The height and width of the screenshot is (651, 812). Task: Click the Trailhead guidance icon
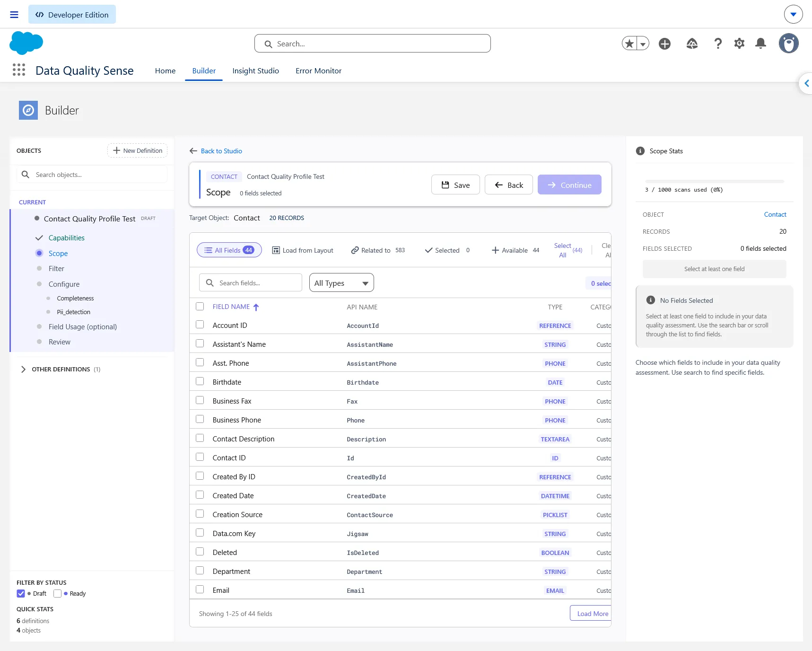(x=692, y=44)
